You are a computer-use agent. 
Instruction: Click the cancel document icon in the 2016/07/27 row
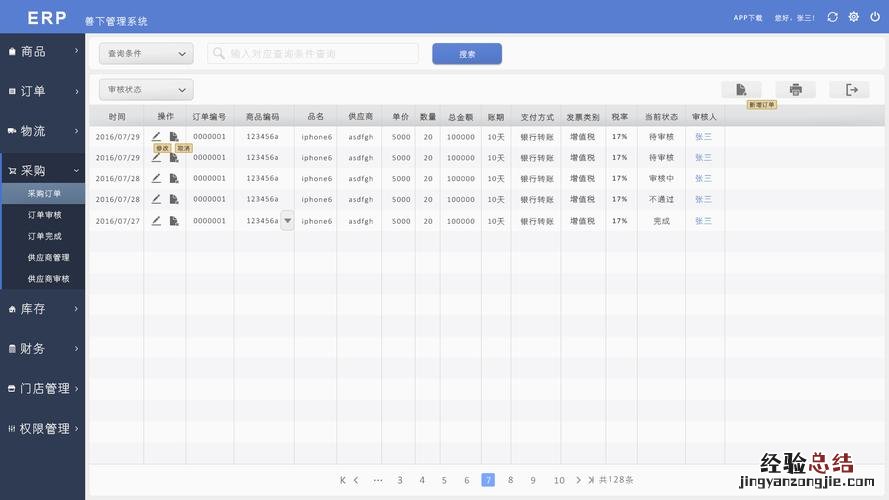coord(174,221)
